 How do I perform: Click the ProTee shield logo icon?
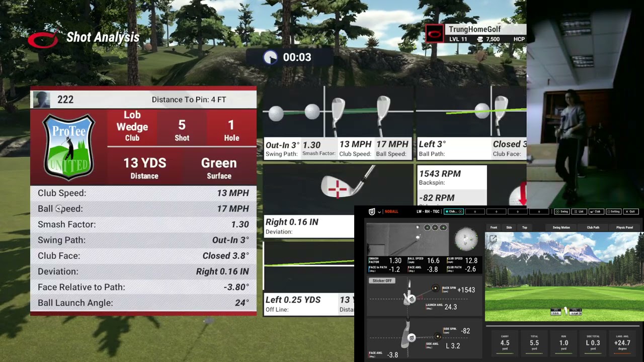[372, 212]
